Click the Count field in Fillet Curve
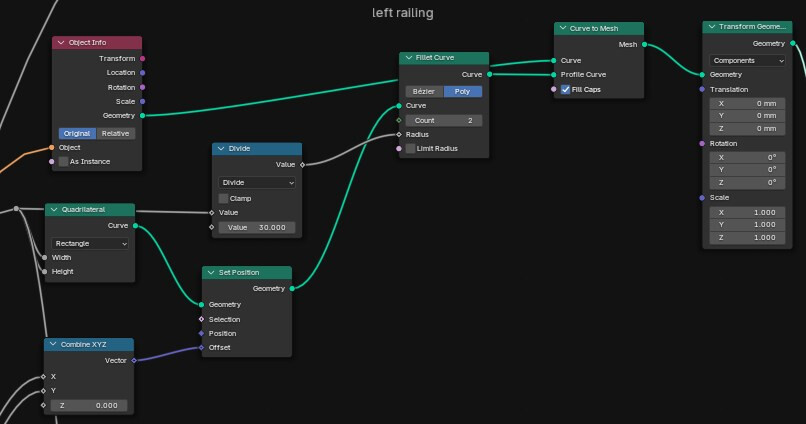 tap(444, 121)
